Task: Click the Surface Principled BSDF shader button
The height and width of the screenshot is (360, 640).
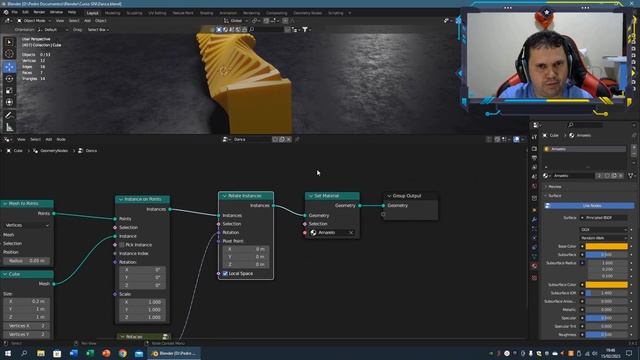Action: pyautogui.click(x=604, y=218)
